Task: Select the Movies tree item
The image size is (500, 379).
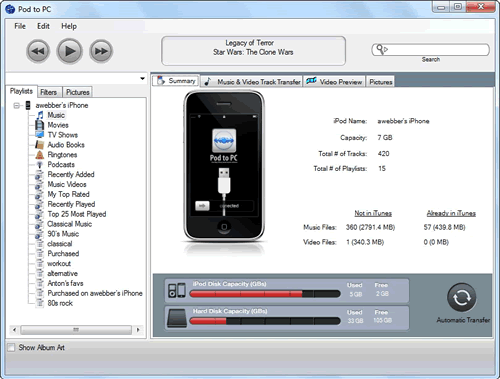Action: click(x=58, y=125)
